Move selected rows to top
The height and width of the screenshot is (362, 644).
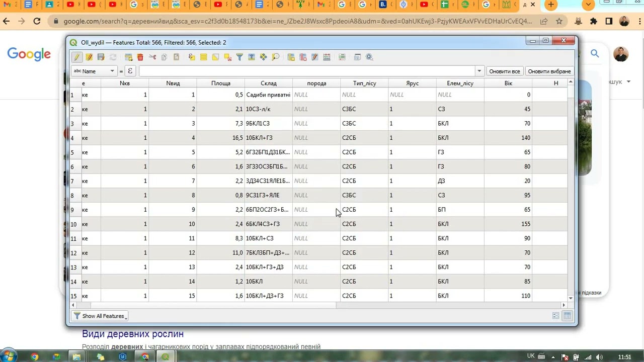pos(252,57)
